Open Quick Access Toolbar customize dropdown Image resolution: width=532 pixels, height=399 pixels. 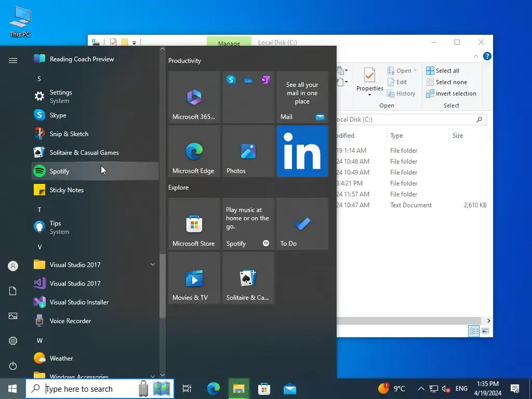135,43
